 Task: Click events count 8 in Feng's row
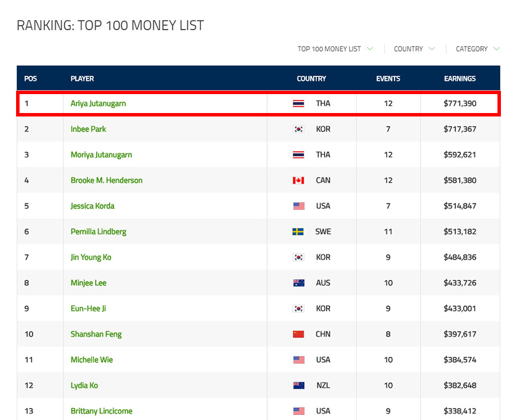388,334
